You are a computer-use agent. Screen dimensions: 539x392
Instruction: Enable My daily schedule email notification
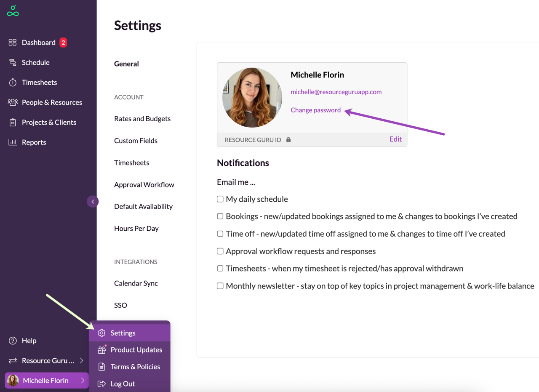(x=220, y=199)
